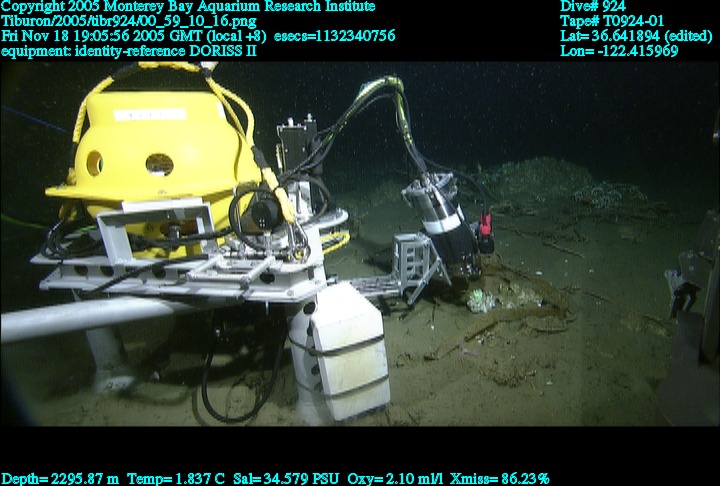Click the Tape# T0924-01 text
The width and height of the screenshot is (720, 486).
[x=612, y=21]
